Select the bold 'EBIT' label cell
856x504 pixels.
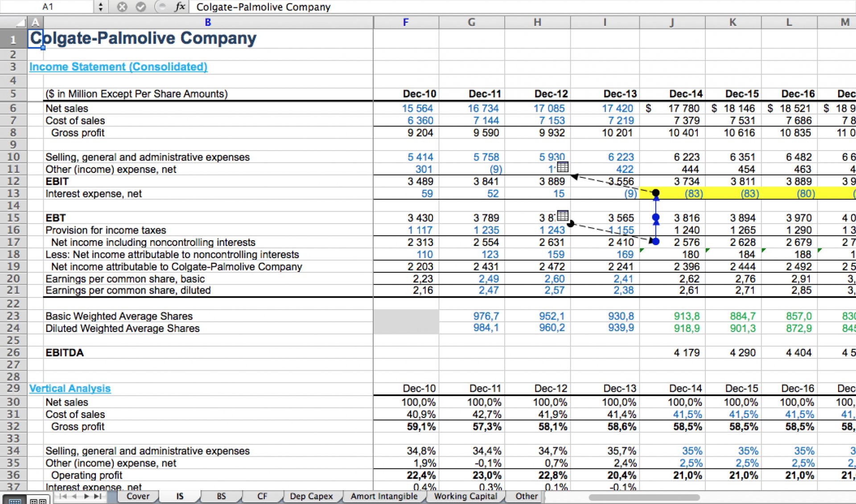[57, 181]
